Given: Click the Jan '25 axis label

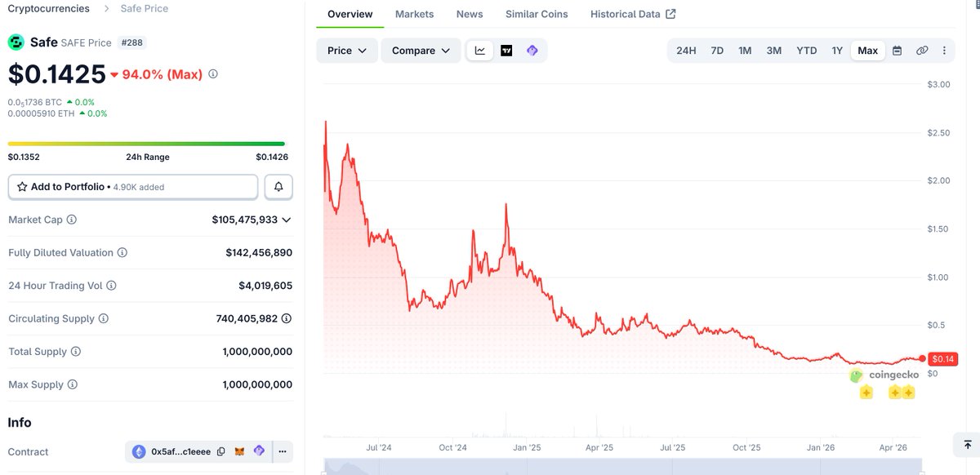Looking at the screenshot, I should [527, 447].
